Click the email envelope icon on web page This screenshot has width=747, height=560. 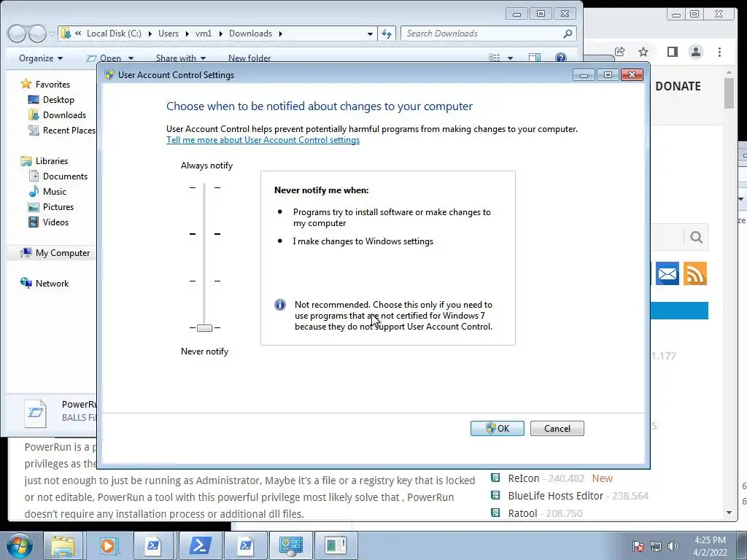tap(667, 274)
